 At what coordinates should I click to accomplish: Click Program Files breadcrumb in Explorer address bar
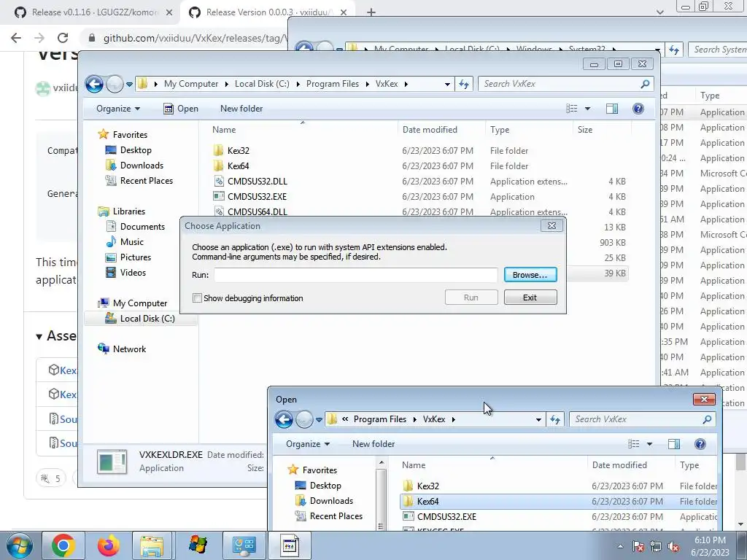333,84
